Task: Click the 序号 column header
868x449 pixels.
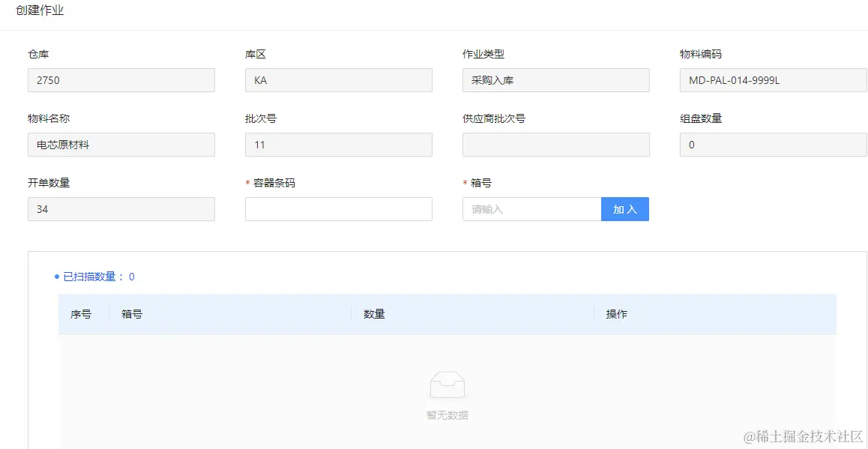Action: (x=81, y=315)
